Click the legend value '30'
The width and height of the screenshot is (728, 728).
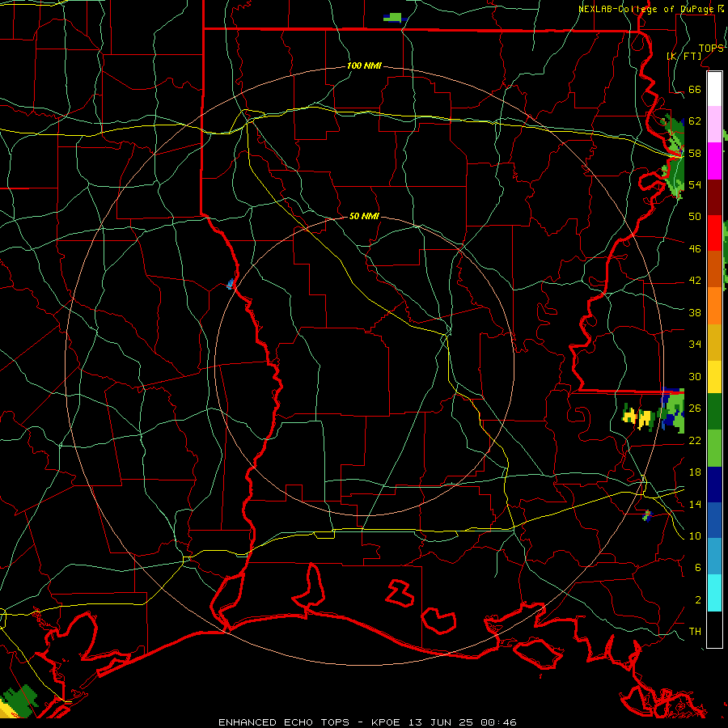(695, 376)
